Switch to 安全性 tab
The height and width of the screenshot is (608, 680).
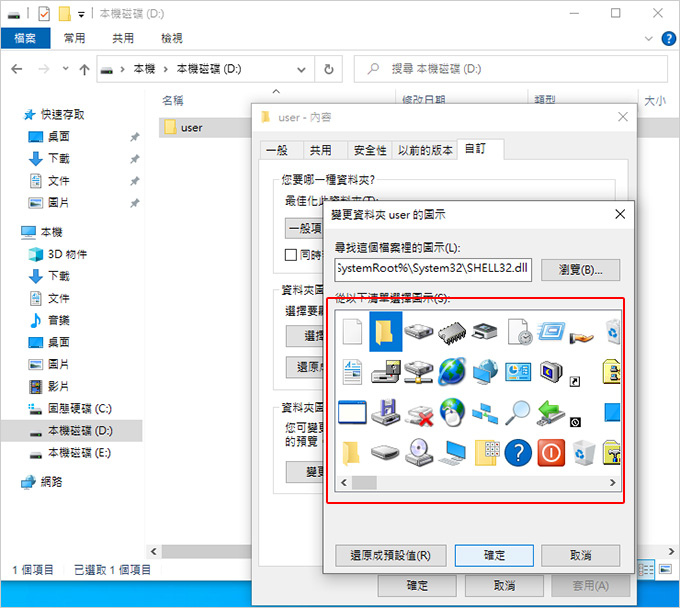tap(369, 150)
